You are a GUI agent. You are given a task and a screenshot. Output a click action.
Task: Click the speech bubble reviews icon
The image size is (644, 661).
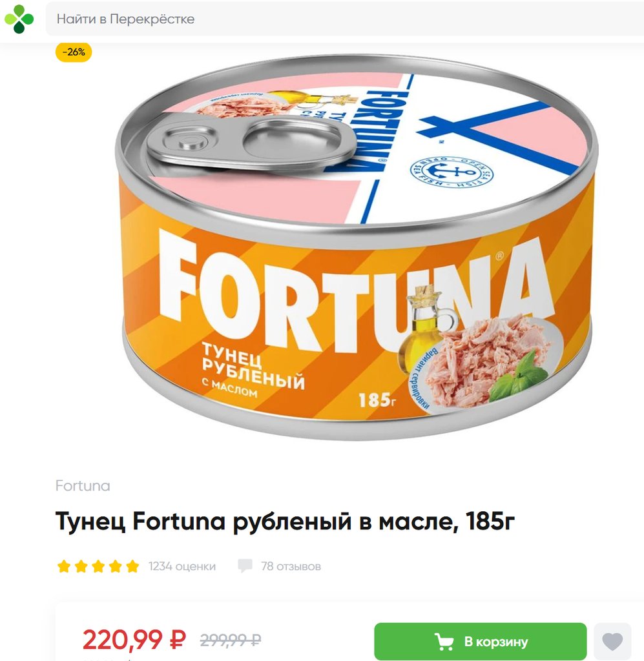pos(245,566)
